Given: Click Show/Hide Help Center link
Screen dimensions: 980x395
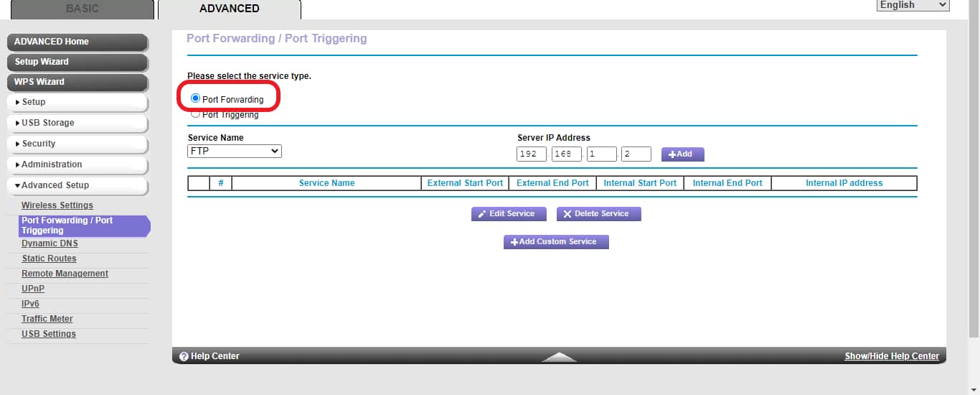Looking at the screenshot, I should (x=892, y=356).
